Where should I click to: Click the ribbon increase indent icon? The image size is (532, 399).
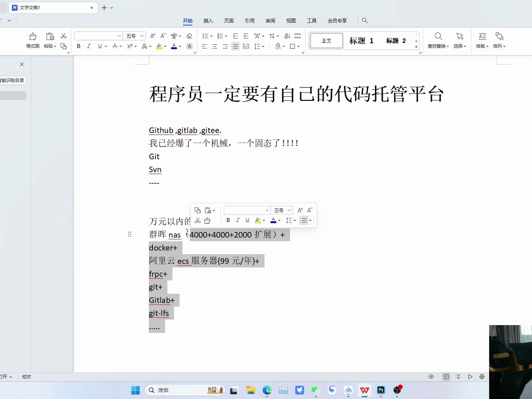246,36
